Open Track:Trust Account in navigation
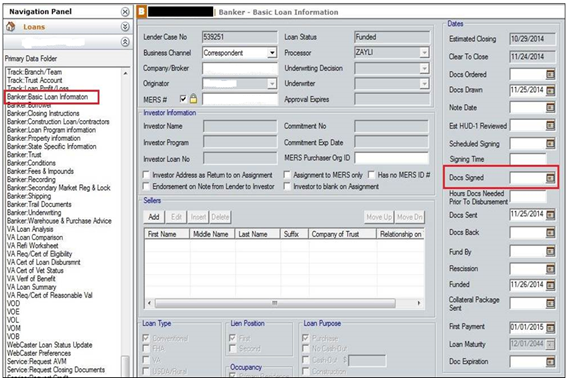Viewport: 568px width, 380px height. [35, 80]
